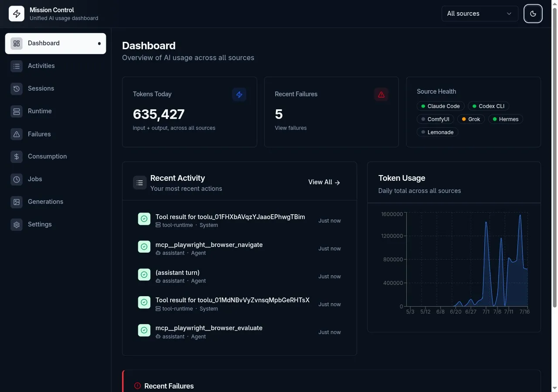Screen dimensions: 558x392
Task: Click the Jobs clock icon in the sidebar
Action: pos(17,179)
